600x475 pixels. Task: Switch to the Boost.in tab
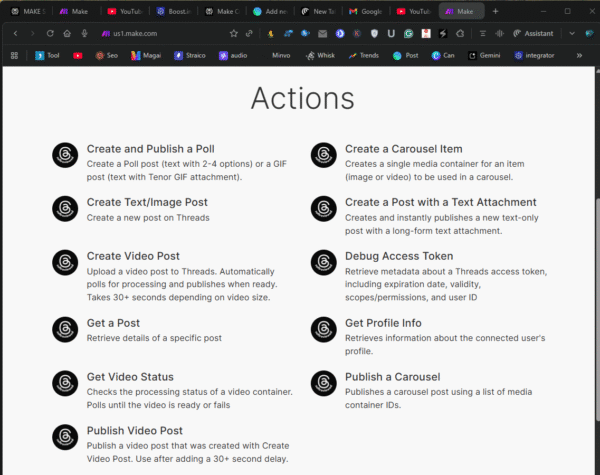point(174,11)
